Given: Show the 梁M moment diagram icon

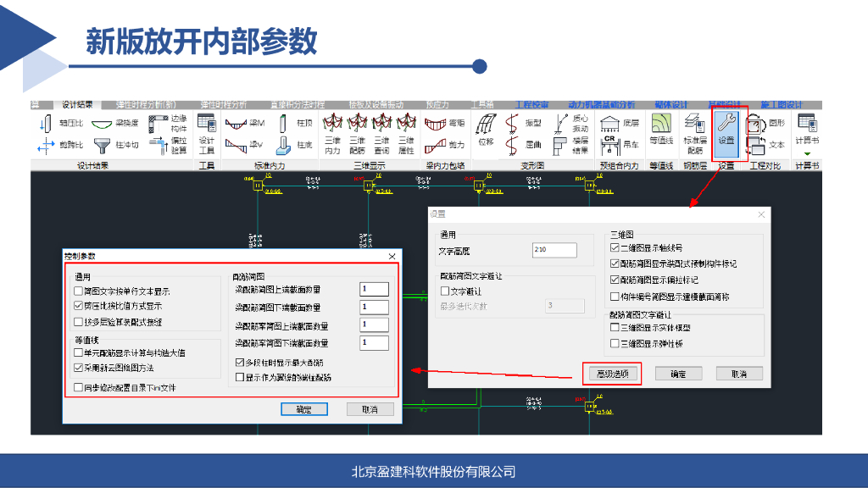Looking at the screenshot, I should (236, 124).
